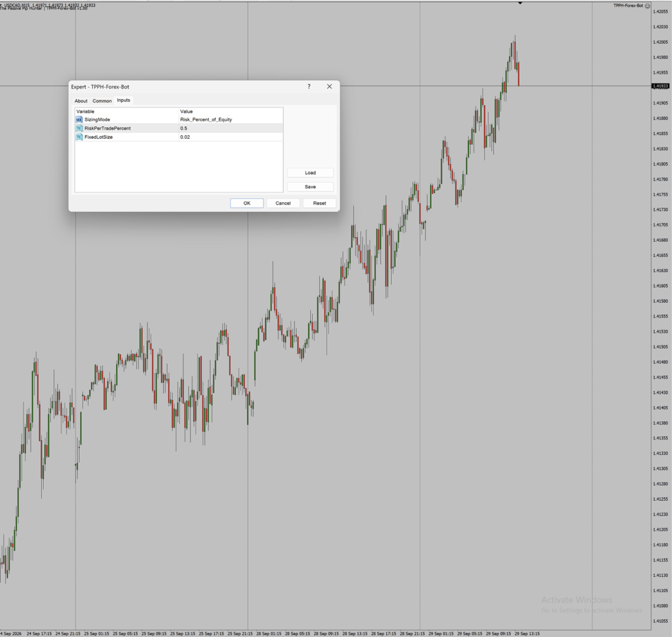Confirm settings with the OK button
This screenshot has height=637, width=672.
tap(247, 203)
